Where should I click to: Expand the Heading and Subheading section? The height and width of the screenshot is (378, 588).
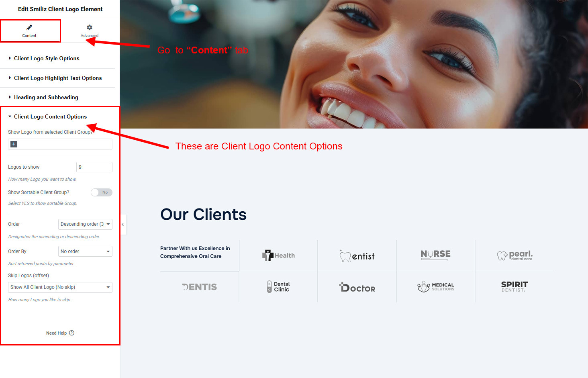coord(46,97)
